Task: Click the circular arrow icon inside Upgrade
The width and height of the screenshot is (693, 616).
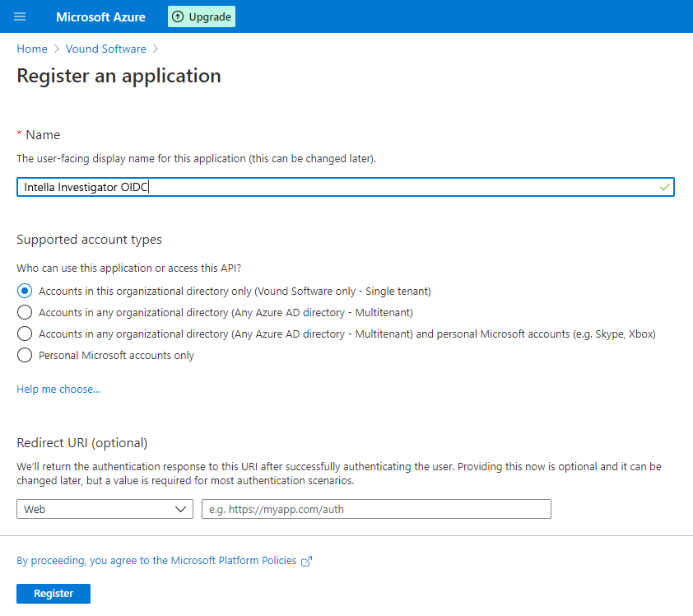Action: [177, 16]
